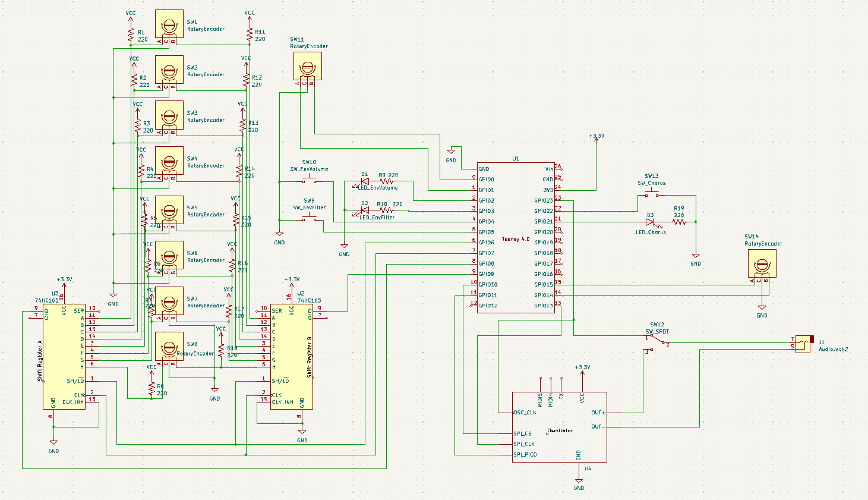Screen dimensions: 868x500
Task: Click the D1 LED diode symbol
Action: point(365,181)
